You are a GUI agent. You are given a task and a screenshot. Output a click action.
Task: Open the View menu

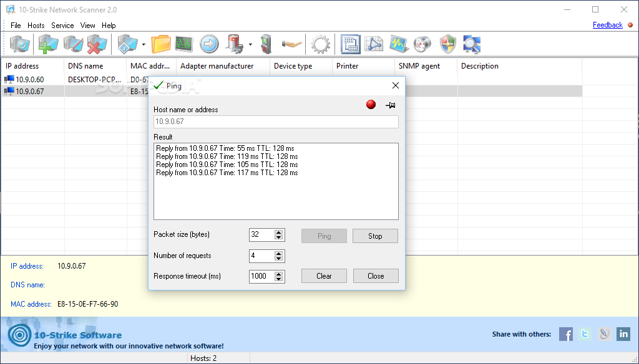point(87,26)
